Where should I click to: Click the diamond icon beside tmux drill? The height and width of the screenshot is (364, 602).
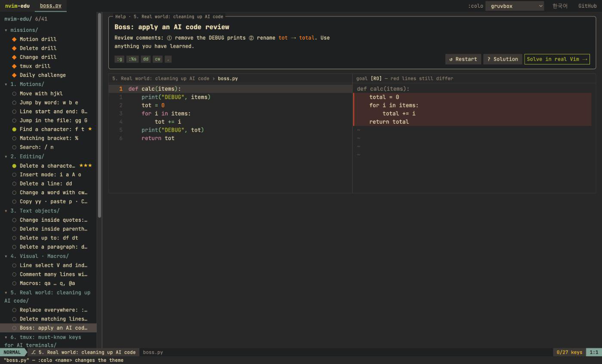point(14,66)
